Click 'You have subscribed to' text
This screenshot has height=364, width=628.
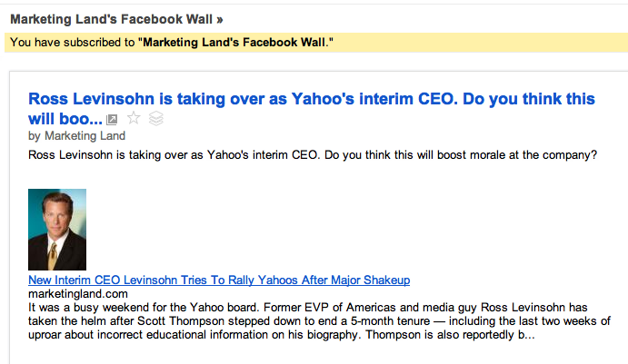click(72, 43)
